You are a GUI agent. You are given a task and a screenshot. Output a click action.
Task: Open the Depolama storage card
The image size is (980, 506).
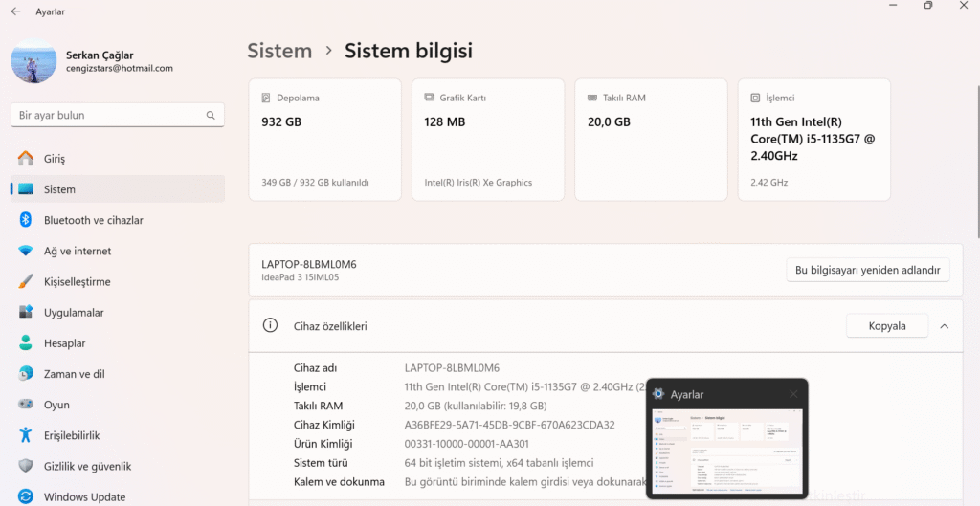click(324, 140)
